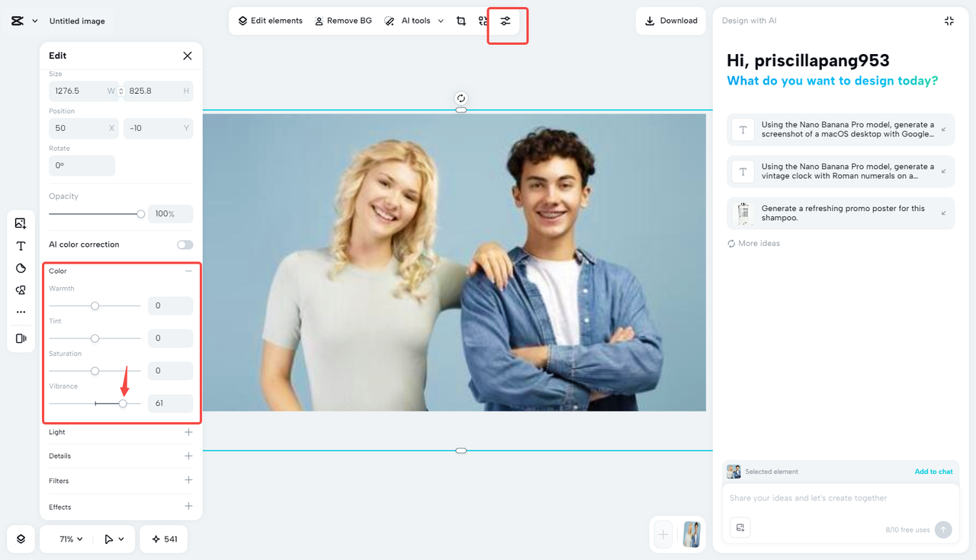
Task: Select the vintage clock prompt card
Action: 840,171
